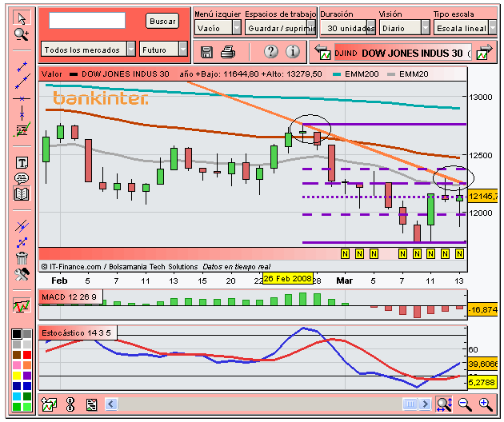Click the Estocástico 14 3 5 indicator label
The image size is (504, 422).
tap(76, 332)
